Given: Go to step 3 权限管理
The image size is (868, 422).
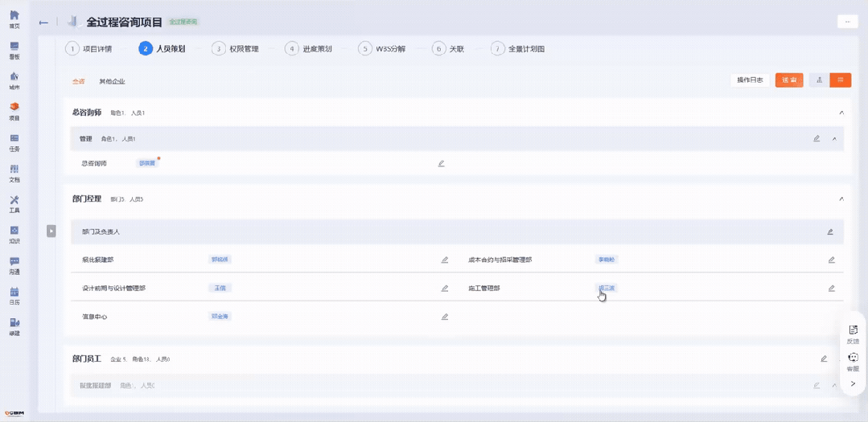Looking at the screenshot, I should [235, 49].
